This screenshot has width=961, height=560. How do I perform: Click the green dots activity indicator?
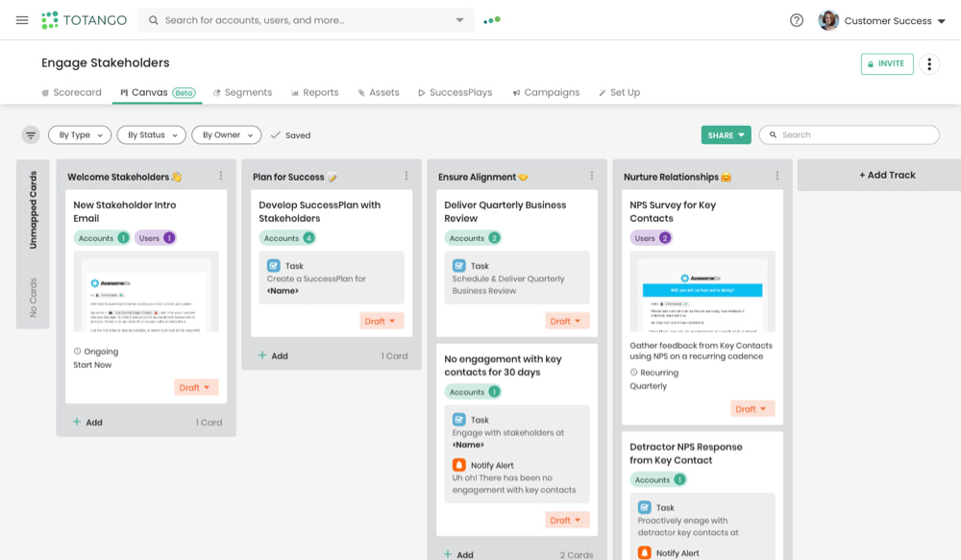[491, 20]
